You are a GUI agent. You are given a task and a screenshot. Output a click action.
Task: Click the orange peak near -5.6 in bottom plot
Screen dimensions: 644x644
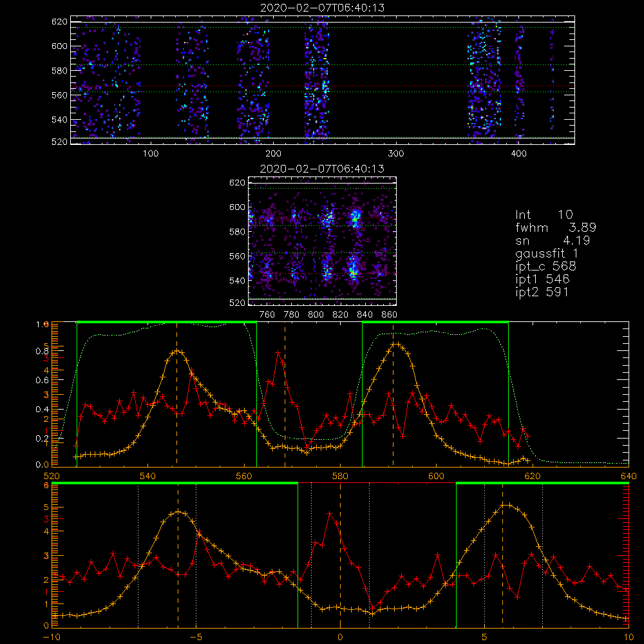click(178, 512)
